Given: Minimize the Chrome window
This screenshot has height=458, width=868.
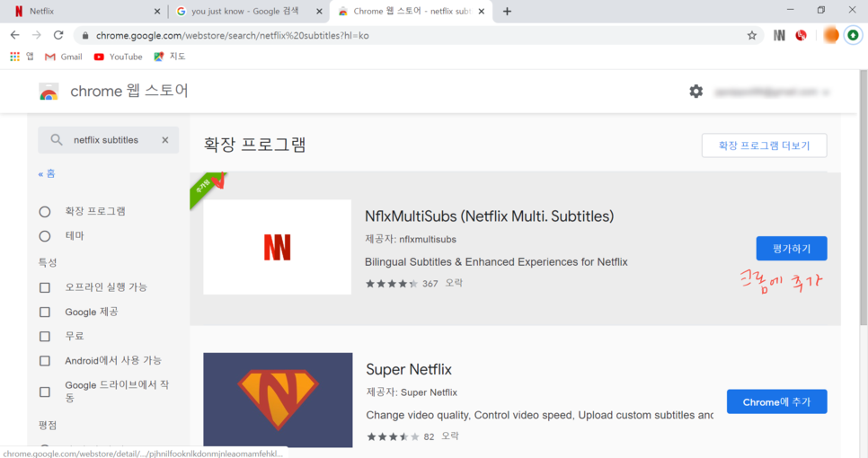Looking at the screenshot, I should (x=790, y=10).
